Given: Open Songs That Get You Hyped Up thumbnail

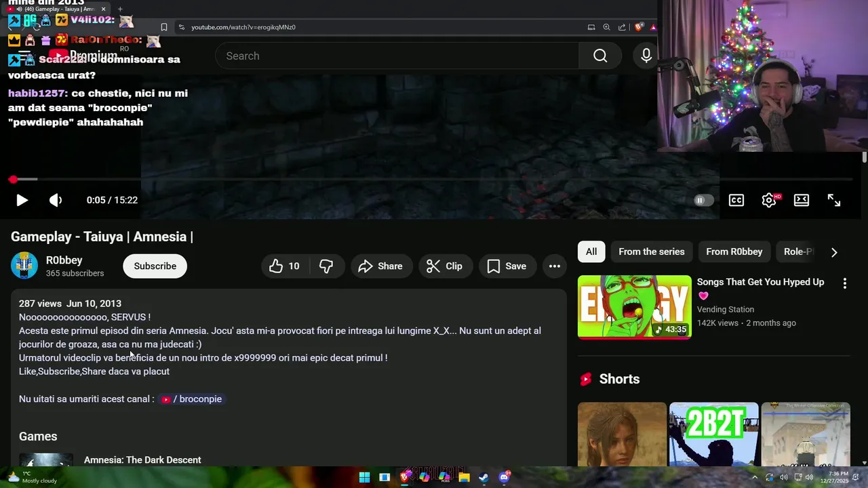Looking at the screenshot, I should coord(635,307).
